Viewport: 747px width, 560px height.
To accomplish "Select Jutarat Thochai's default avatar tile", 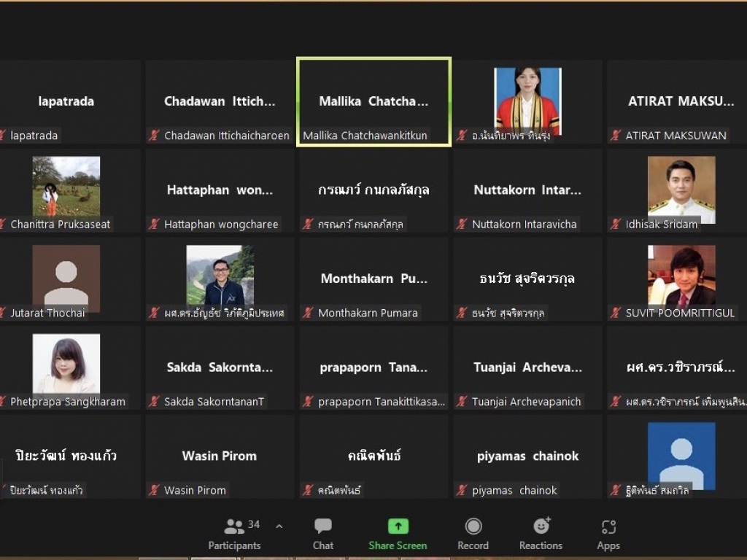I will tap(66, 276).
